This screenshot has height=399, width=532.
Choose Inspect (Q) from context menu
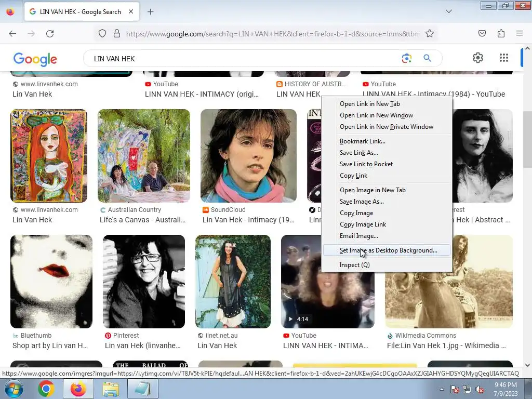pos(387,265)
